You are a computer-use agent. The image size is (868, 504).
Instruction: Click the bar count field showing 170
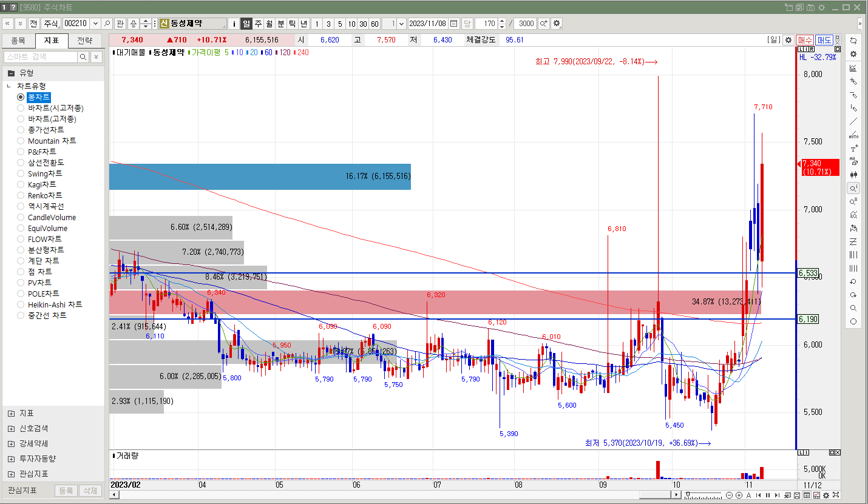[x=486, y=24]
